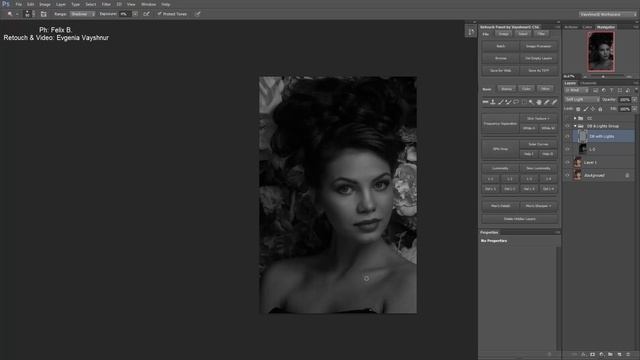Click the add layer mask icon at Layers bottom

point(593,354)
